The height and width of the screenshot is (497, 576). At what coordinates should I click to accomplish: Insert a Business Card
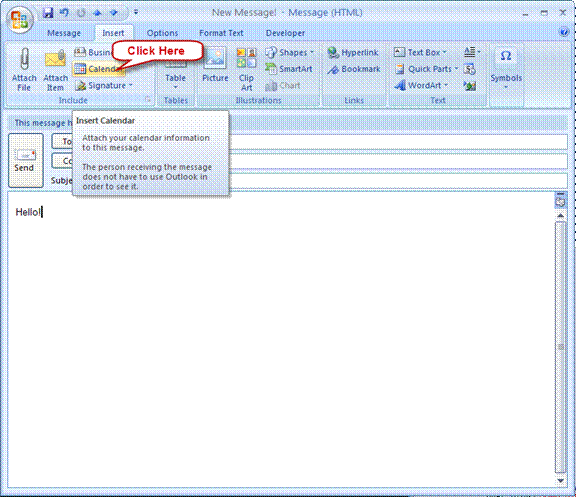click(x=93, y=53)
